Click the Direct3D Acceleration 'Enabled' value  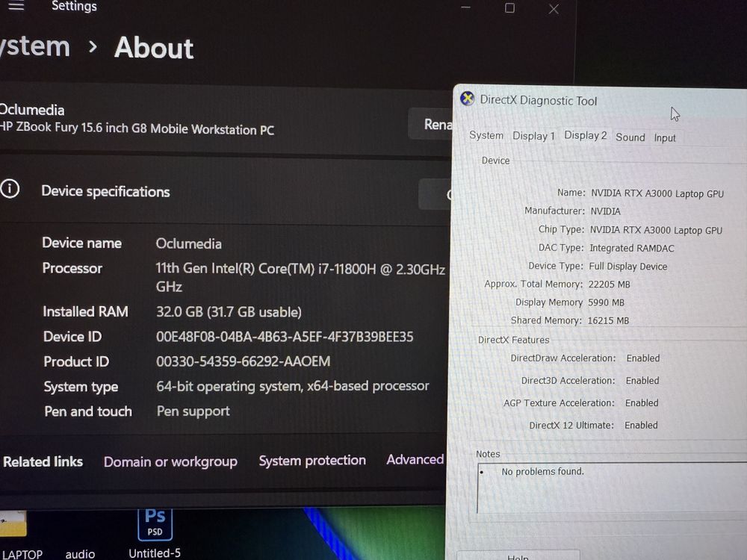point(642,381)
